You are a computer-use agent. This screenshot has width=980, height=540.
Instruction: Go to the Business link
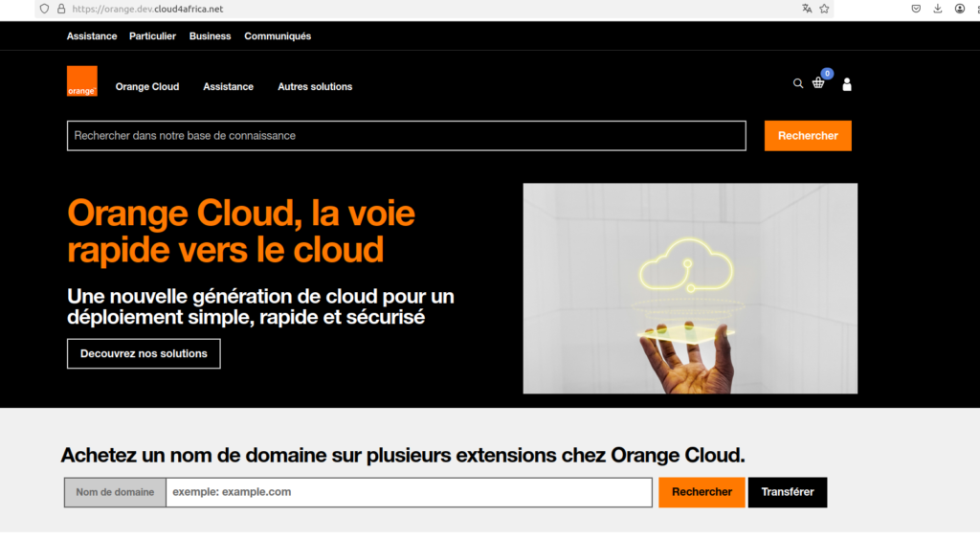tap(210, 36)
